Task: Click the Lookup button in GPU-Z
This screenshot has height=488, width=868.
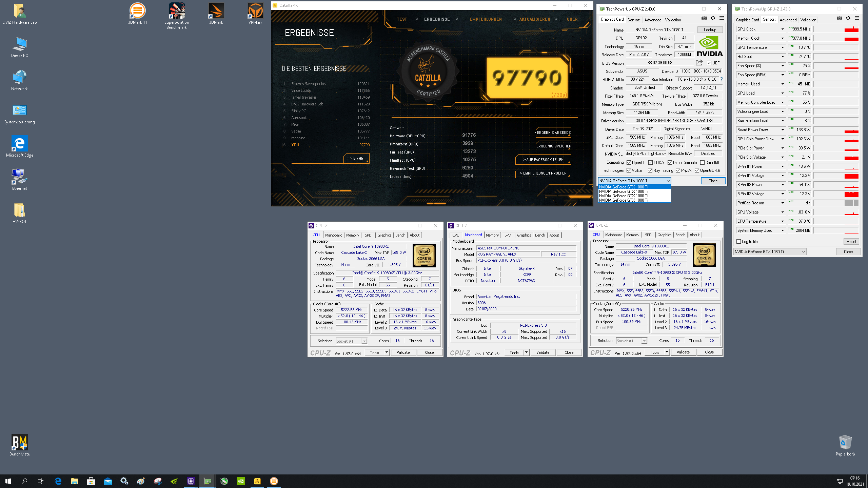Action: 710,30
